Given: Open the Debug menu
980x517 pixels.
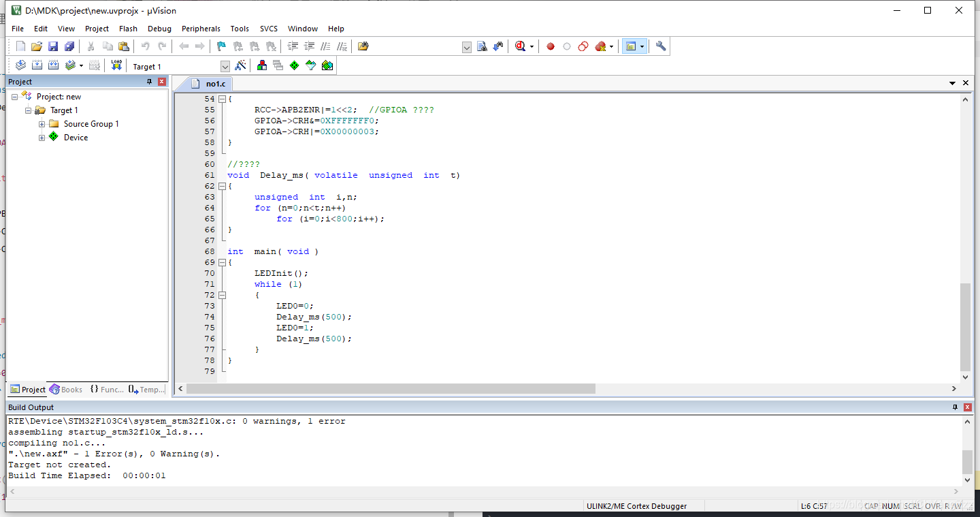Looking at the screenshot, I should pos(159,29).
